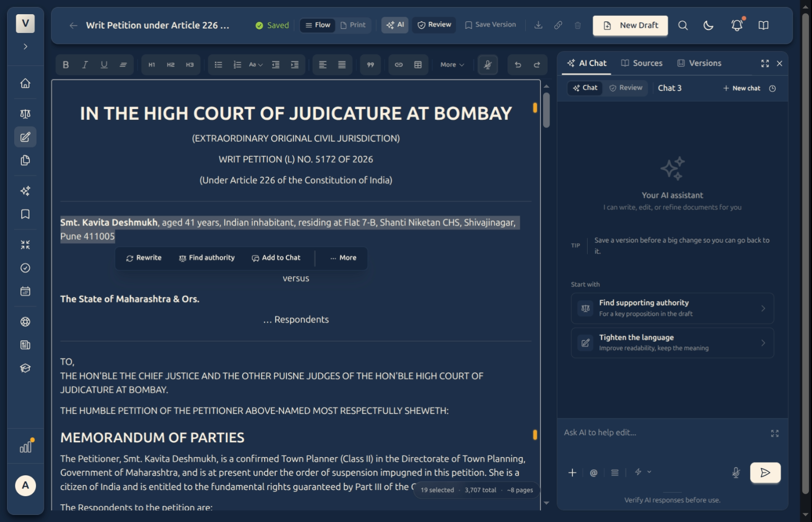Open chat history clock icon
The width and height of the screenshot is (812, 522).
click(x=772, y=88)
